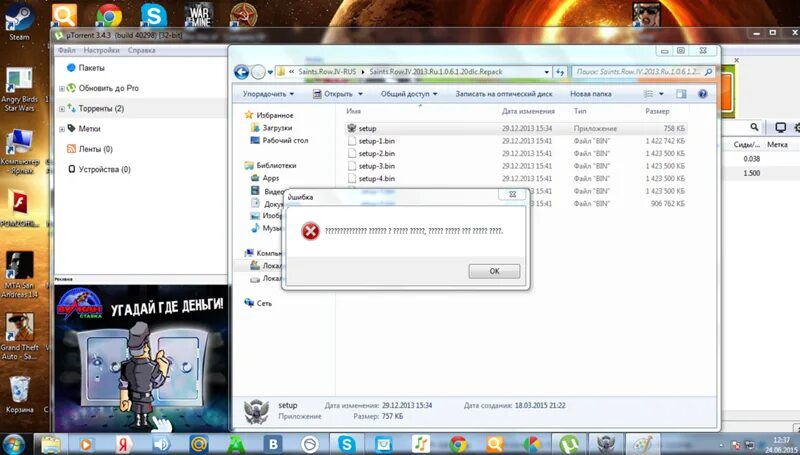Expand the Торренты (2) node
Image resolution: width=800 pixels, height=455 pixels.
[62, 109]
